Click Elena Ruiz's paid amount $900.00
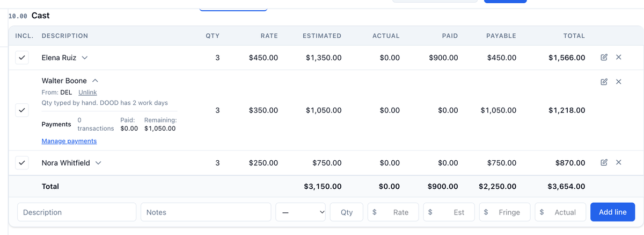Image resolution: width=644 pixels, height=235 pixels. [x=443, y=58]
